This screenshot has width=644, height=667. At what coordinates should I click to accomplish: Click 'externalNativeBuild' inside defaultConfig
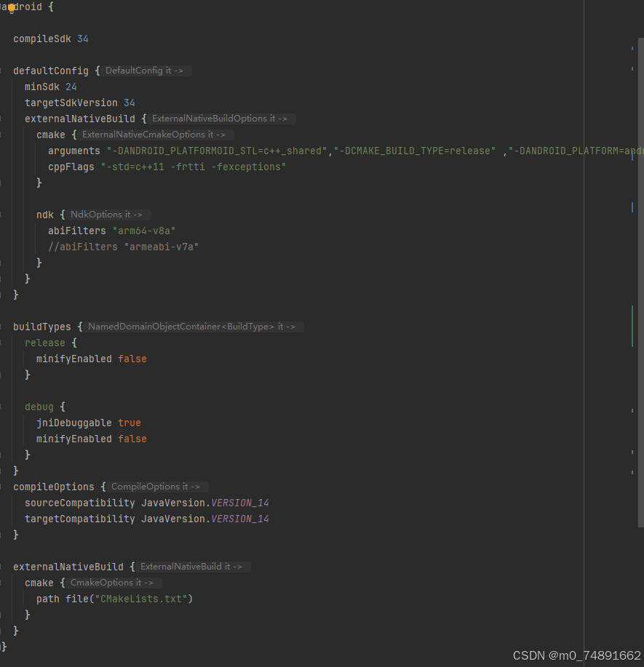(79, 119)
